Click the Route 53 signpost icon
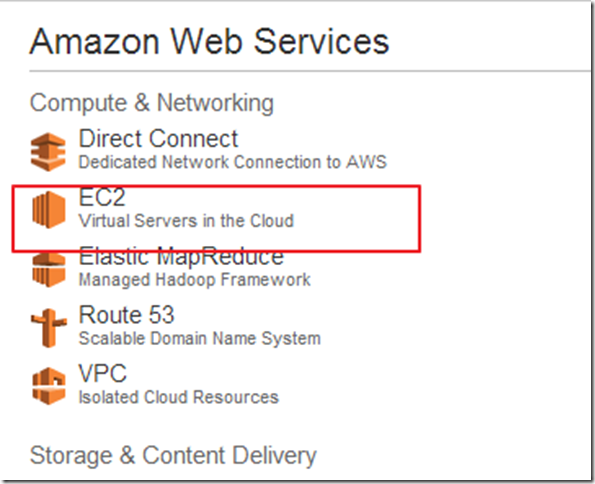The height and width of the screenshot is (484, 595). 49,328
